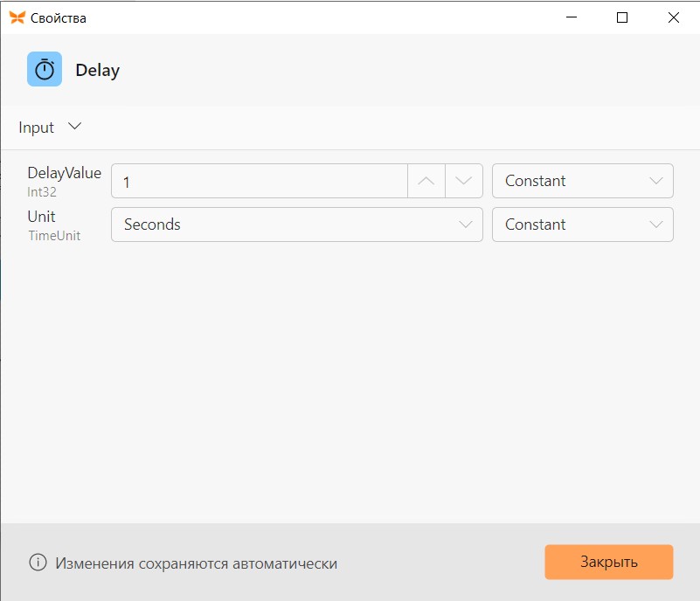This screenshot has width=700, height=601.
Task: Click the Свойства window title
Action: (x=59, y=18)
